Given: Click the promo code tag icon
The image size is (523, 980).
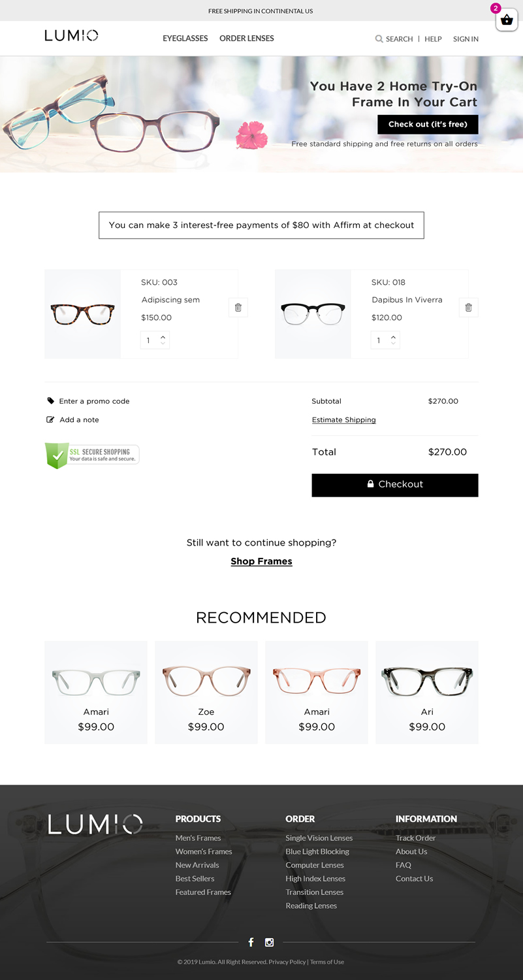Looking at the screenshot, I should point(51,401).
